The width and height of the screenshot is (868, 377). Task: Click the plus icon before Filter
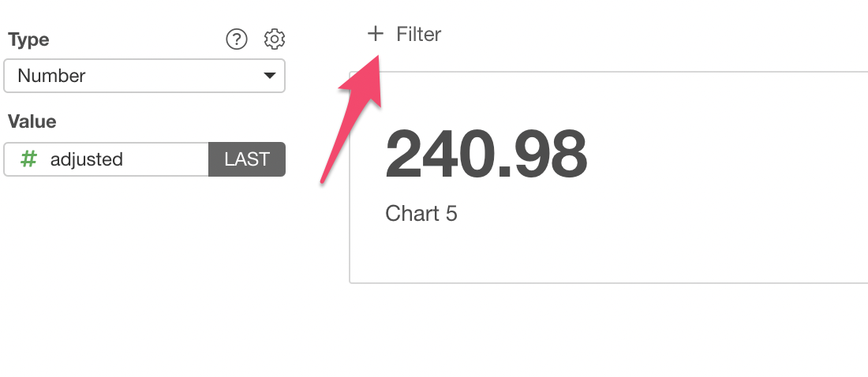coord(376,34)
